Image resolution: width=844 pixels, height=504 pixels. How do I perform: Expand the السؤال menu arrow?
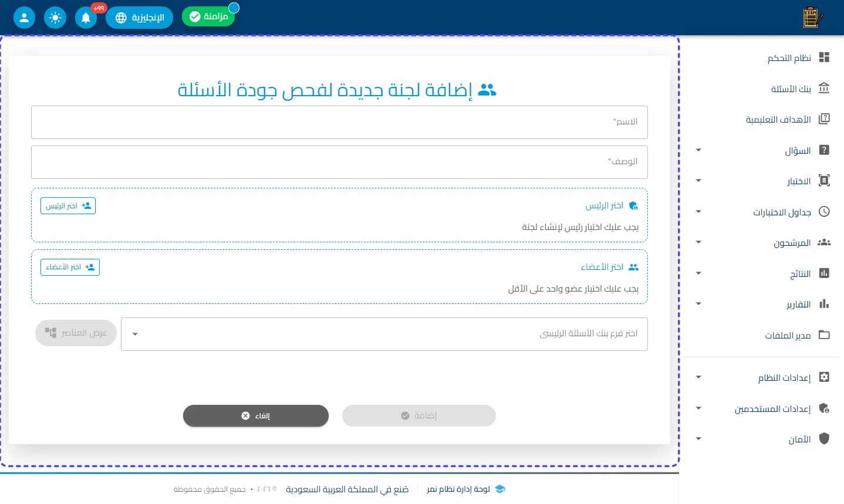coord(698,150)
